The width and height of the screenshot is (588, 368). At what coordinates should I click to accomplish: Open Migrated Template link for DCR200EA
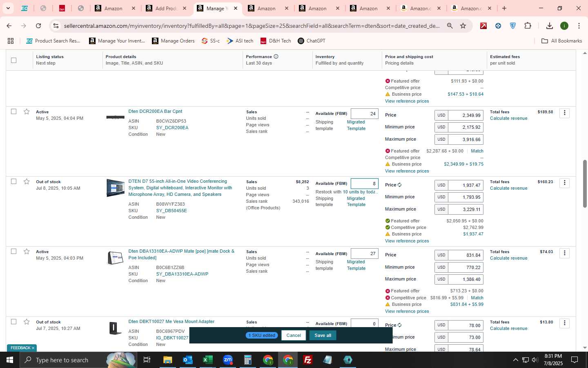point(356,125)
